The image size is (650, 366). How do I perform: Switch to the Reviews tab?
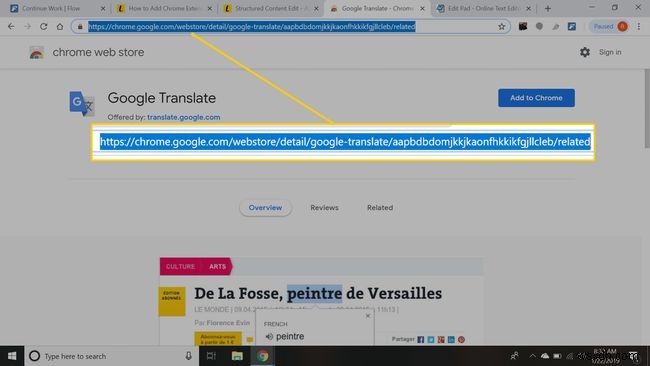(x=325, y=208)
